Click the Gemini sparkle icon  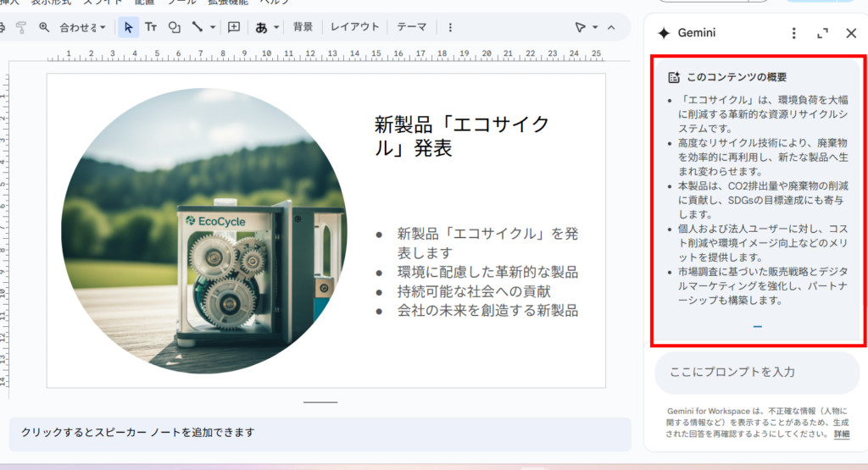click(x=664, y=33)
